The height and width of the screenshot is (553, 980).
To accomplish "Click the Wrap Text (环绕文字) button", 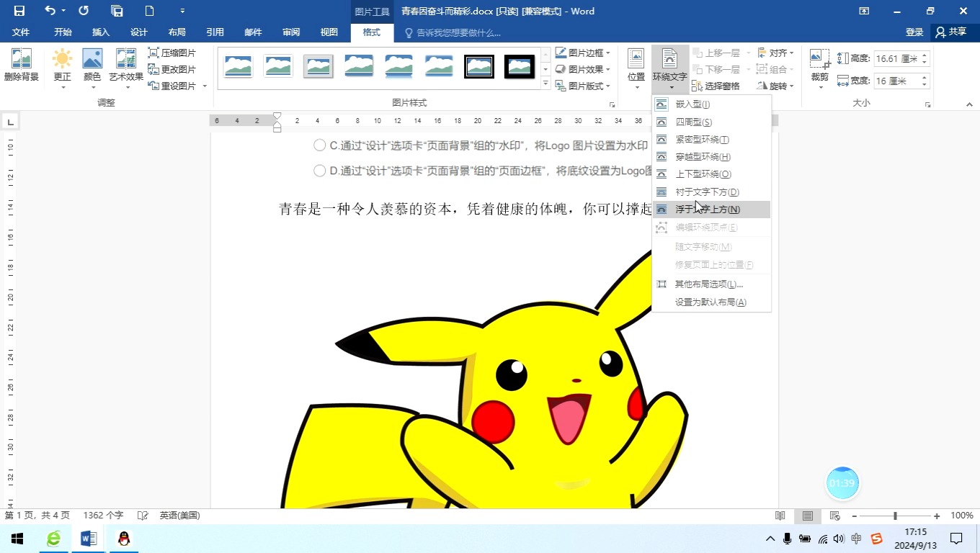I will (x=670, y=69).
